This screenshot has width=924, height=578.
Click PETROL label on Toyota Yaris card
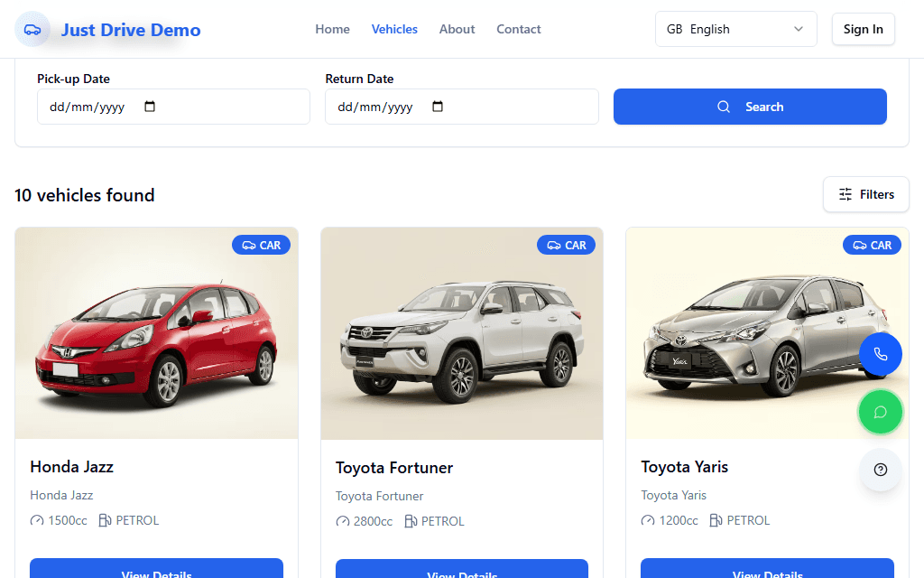click(x=748, y=520)
